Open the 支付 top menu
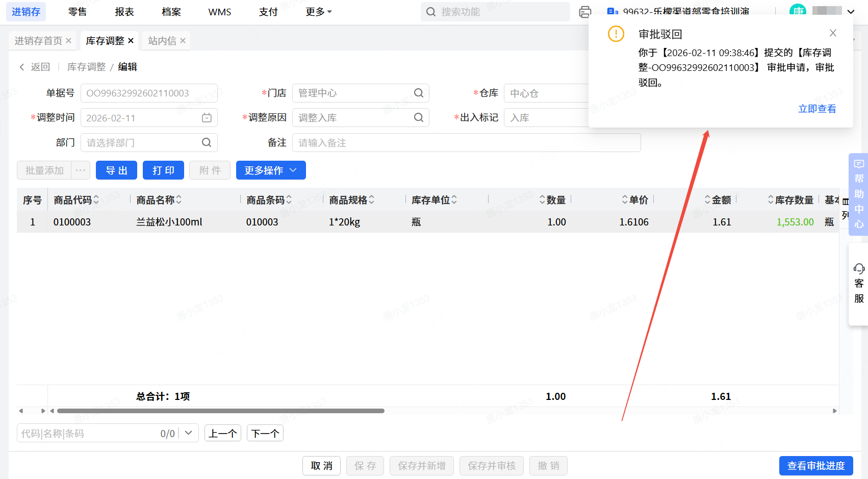This screenshot has width=868, height=479. point(268,12)
